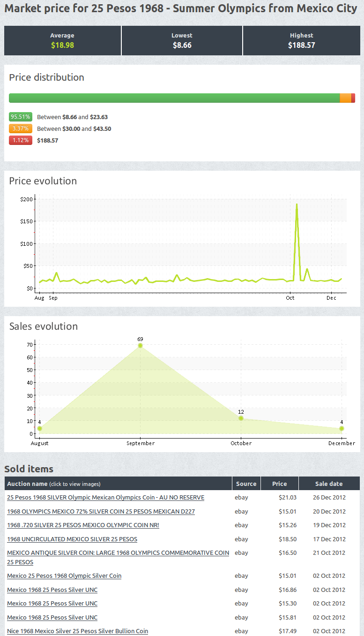Screen dimensions: 364x636
Task: Click the green segment of price distribution bar
Action: tap(174, 98)
